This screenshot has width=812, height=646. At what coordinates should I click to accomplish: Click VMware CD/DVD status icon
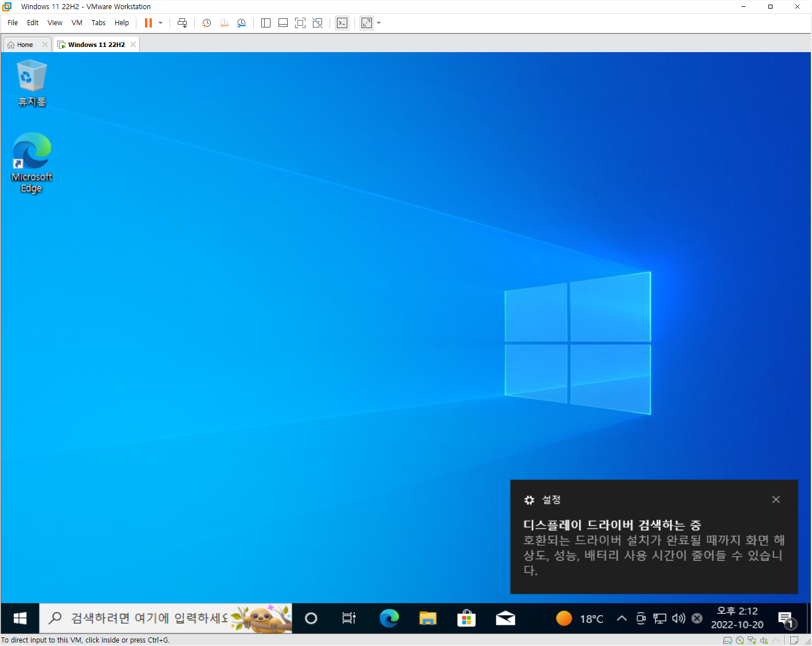point(740,640)
